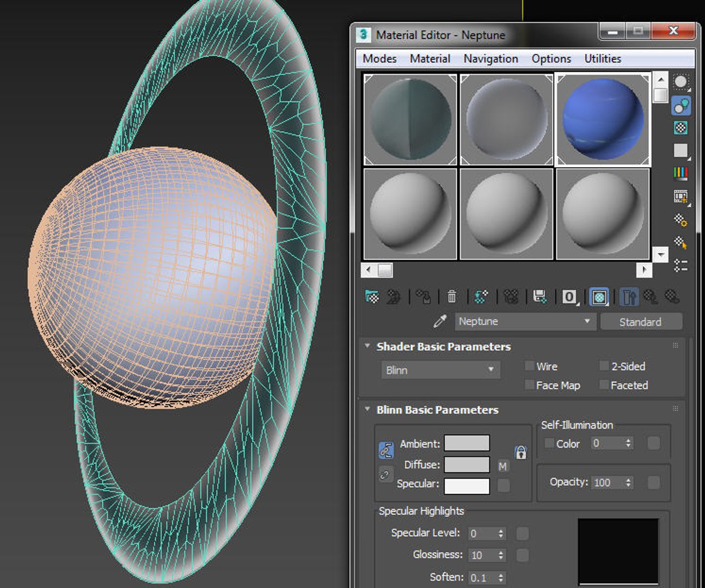This screenshot has width=705, height=588.
Task: Reset material using the trash can icon
Action: coord(452,297)
